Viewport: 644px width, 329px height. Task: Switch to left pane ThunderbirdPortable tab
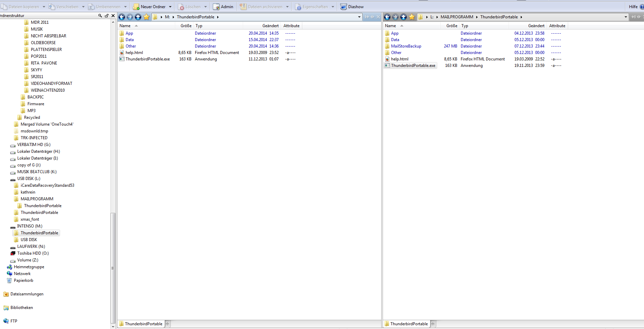pyautogui.click(x=141, y=324)
